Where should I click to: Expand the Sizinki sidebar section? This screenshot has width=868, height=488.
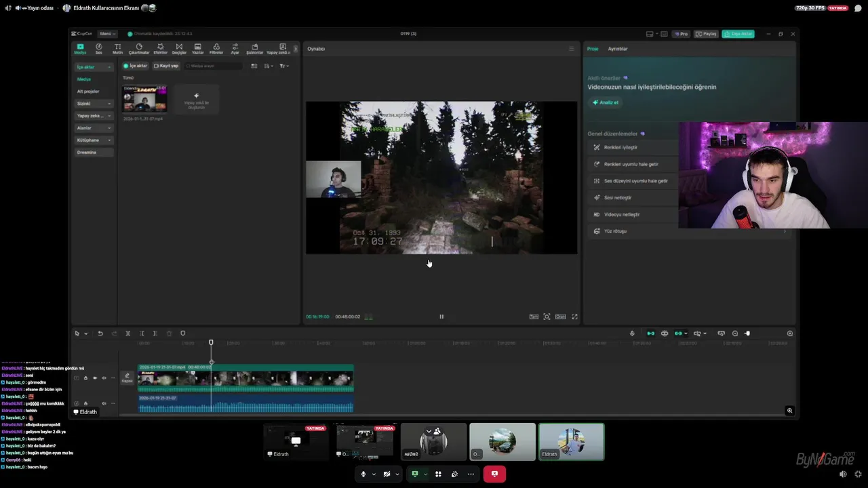point(94,104)
